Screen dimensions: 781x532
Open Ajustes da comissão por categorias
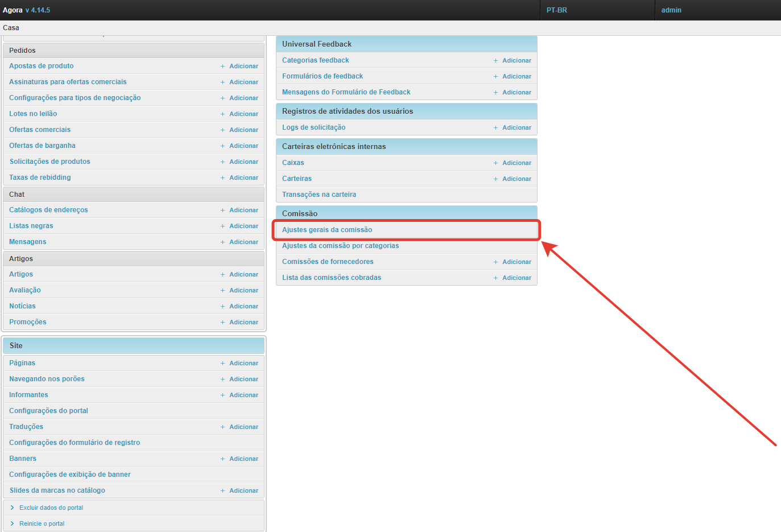[340, 246]
